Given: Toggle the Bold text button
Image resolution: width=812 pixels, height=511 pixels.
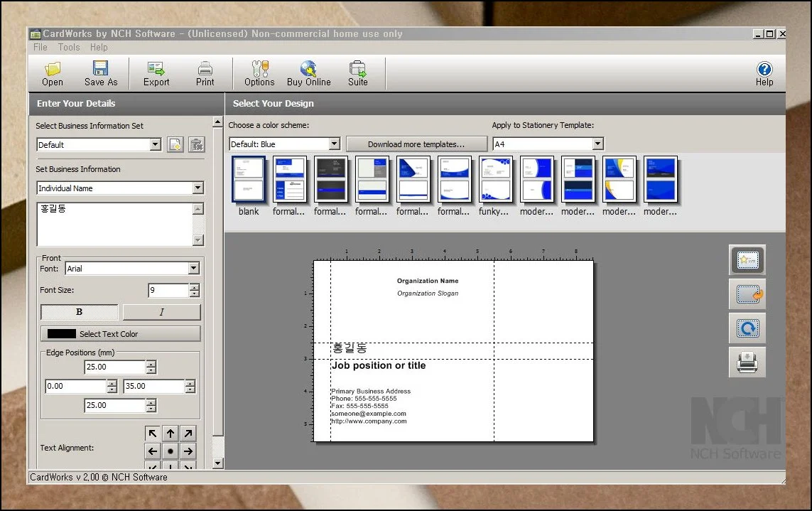Looking at the screenshot, I should 80,312.
